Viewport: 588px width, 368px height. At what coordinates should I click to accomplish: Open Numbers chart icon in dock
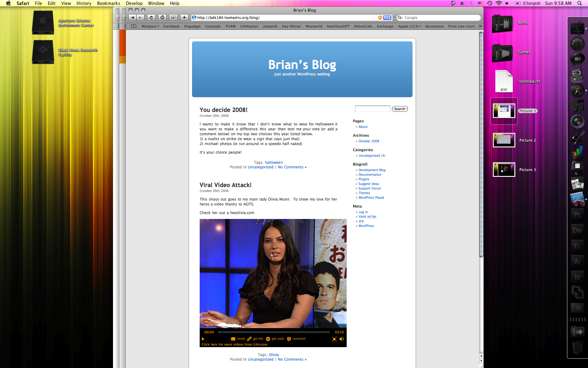coord(577,152)
